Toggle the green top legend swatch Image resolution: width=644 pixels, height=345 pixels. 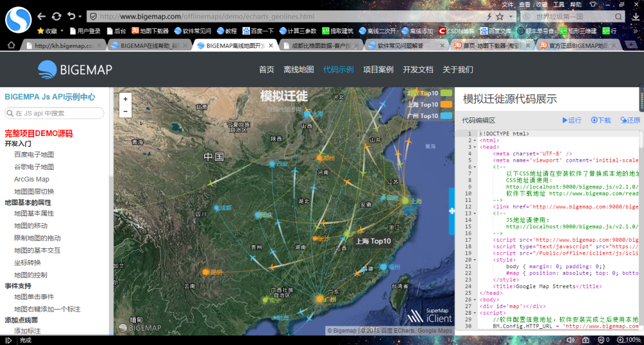click(x=446, y=94)
